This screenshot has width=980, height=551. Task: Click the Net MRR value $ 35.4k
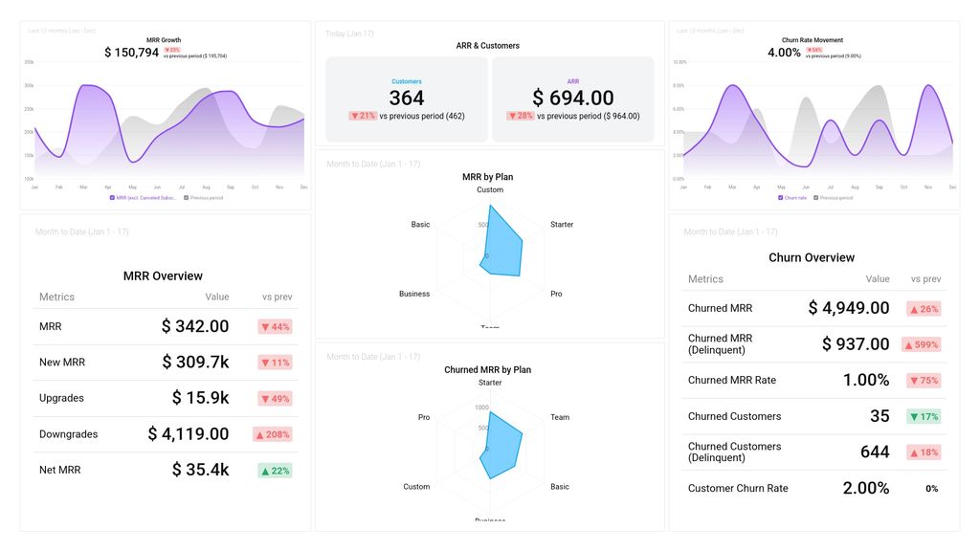click(201, 470)
